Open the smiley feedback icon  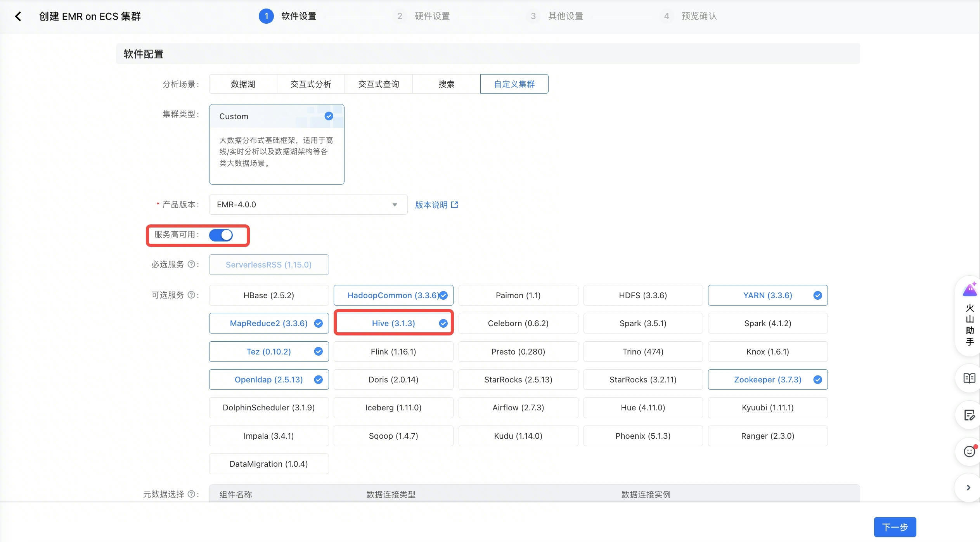click(x=970, y=451)
